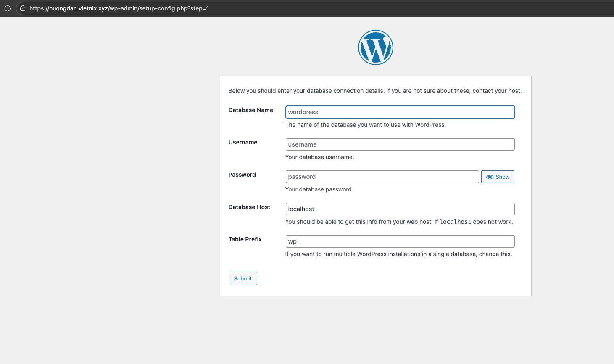
Task: Click the "Your database password." hint text
Action: (319, 189)
